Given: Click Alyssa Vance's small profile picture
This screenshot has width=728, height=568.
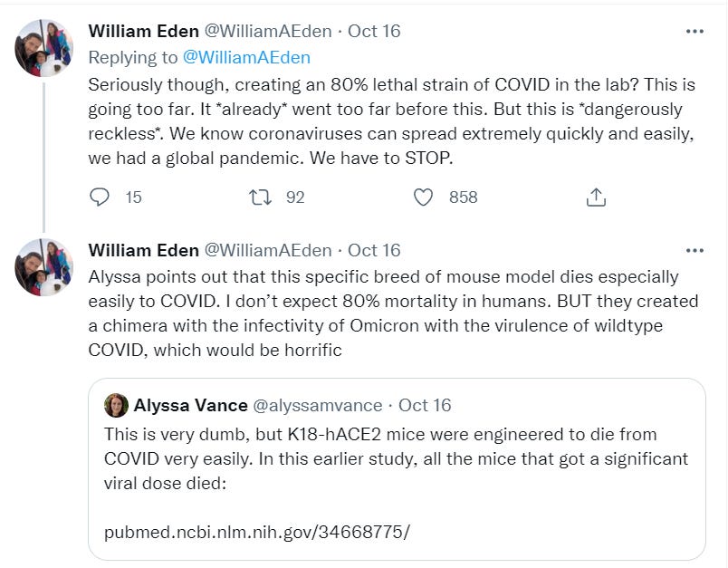Looking at the screenshot, I should 116,405.
